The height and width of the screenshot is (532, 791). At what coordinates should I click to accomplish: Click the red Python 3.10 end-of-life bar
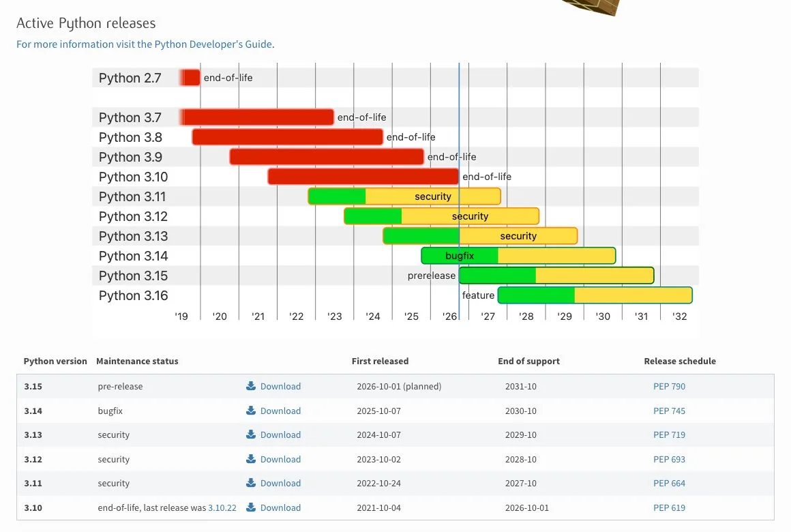point(363,177)
